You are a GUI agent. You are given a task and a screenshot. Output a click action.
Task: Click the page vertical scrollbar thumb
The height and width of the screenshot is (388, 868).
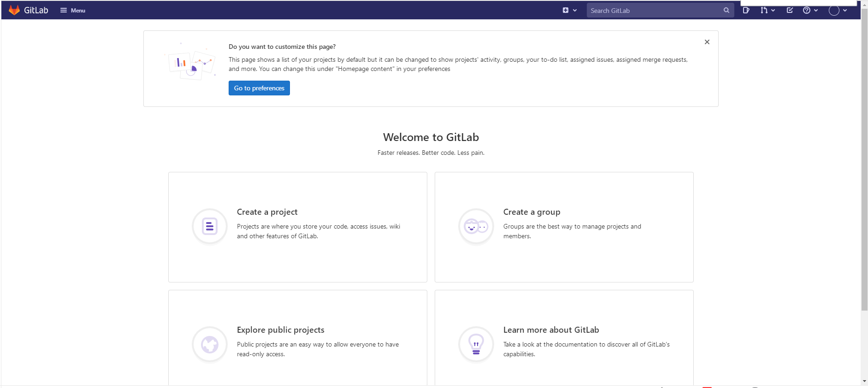[x=864, y=159]
